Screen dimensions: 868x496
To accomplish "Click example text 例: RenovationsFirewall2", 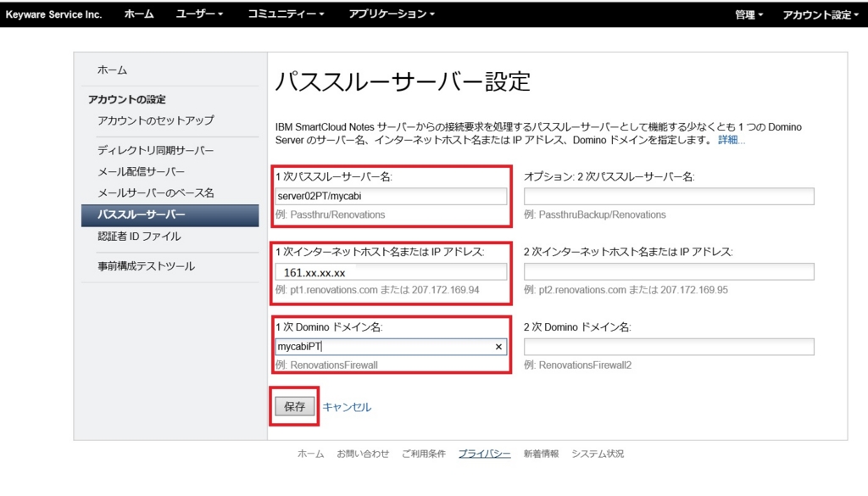I will 577,365.
